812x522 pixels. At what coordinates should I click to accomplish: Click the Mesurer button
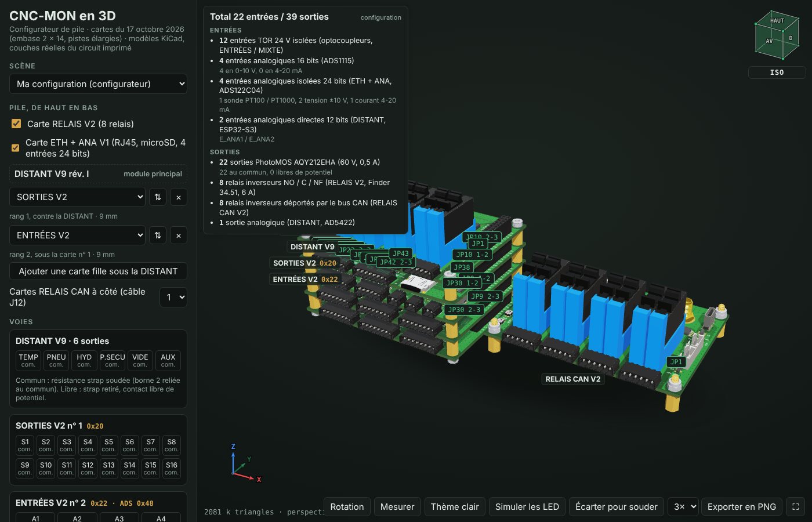pyautogui.click(x=397, y=507)
